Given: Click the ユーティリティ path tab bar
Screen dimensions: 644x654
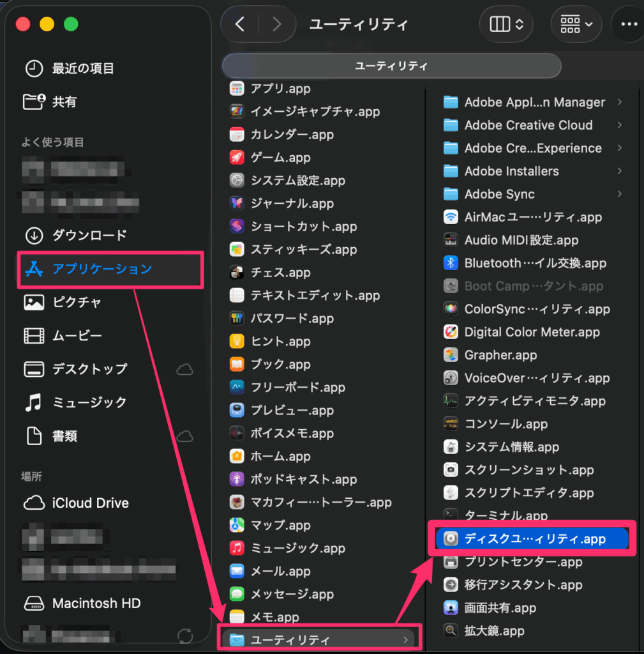Looking at the screenshot, I should point(391,66).
